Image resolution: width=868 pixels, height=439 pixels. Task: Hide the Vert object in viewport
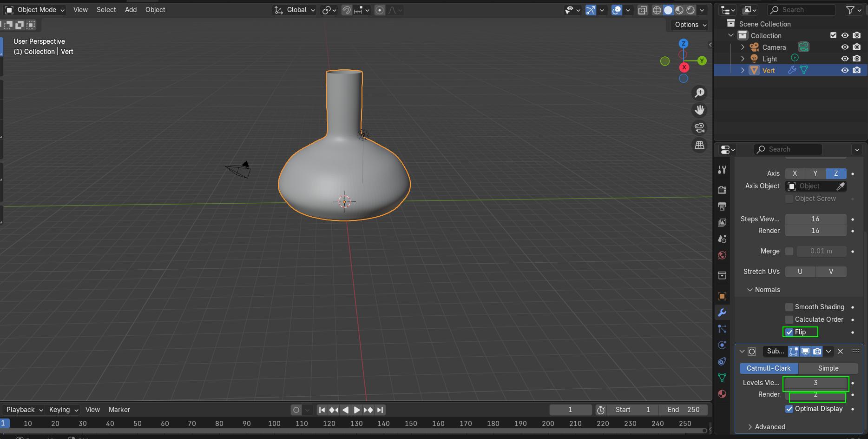click(x=845, y=70)
